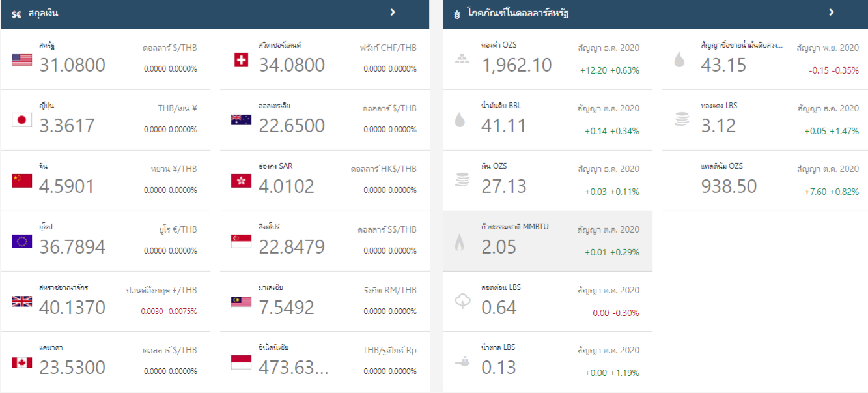868x393 pixels.
Task: Click the Hong Kong flag icon
Action: coord(241,181)
